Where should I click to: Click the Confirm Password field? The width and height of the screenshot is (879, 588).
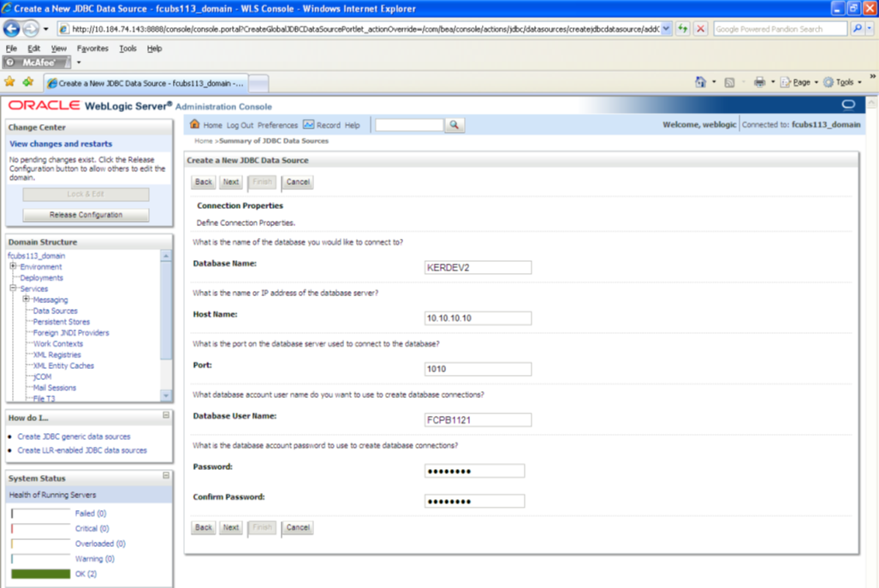[474, 501]
